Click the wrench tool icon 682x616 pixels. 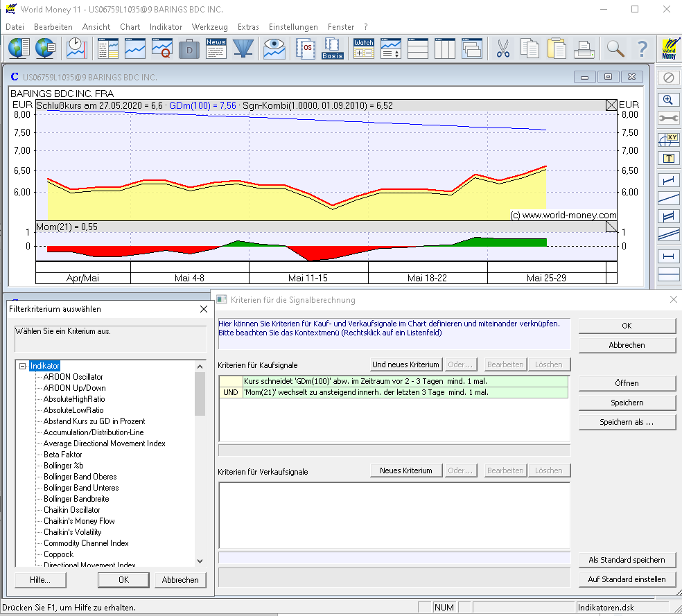point(669,118)
